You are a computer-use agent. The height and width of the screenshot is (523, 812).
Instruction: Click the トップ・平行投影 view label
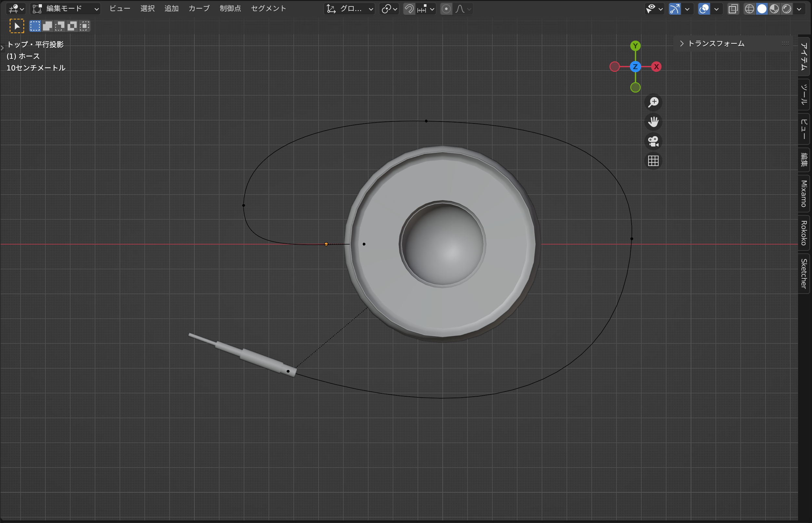[35, 45]
